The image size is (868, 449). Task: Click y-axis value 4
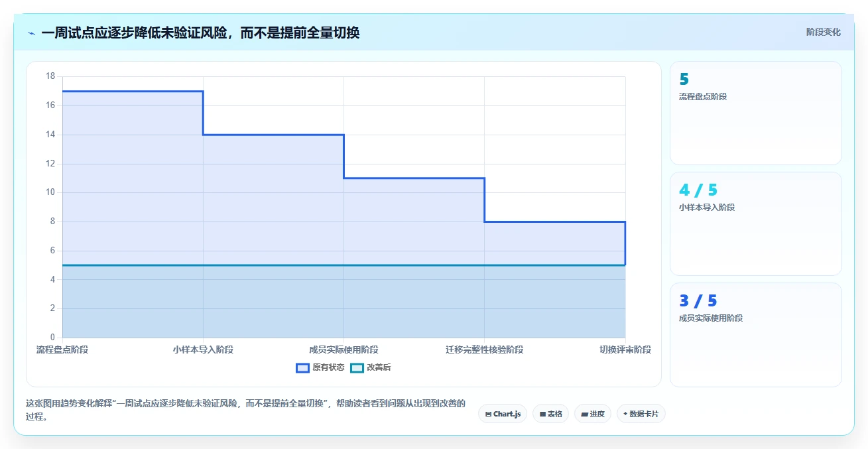click(53, 280)
